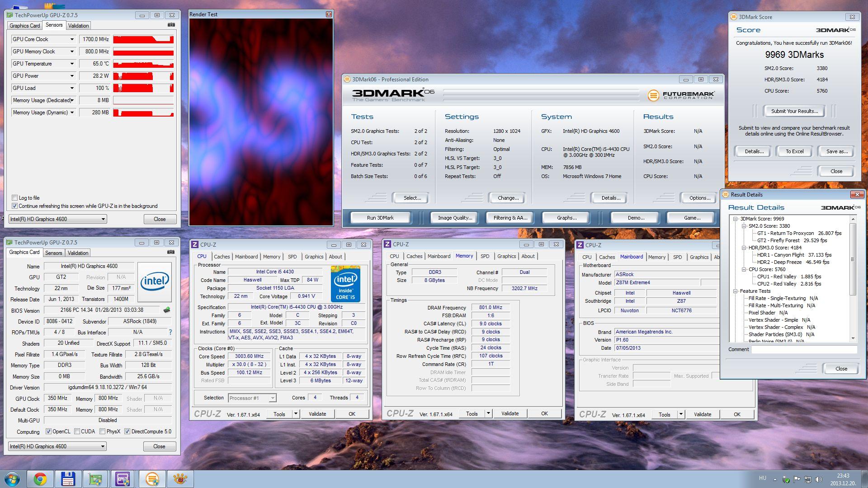The height and width of the screenshot is (488, 868).
Task: Click the HU language indicator
Action: point(763,478)
